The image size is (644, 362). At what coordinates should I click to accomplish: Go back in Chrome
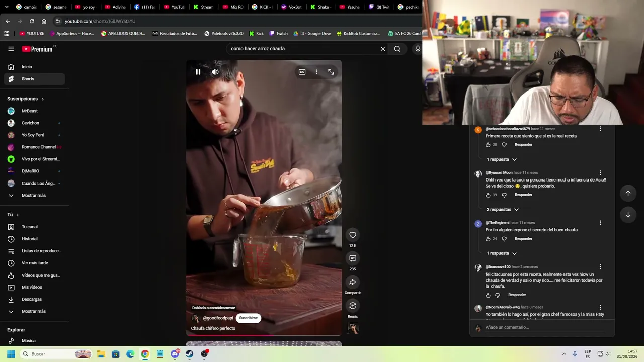pos(8,21)
